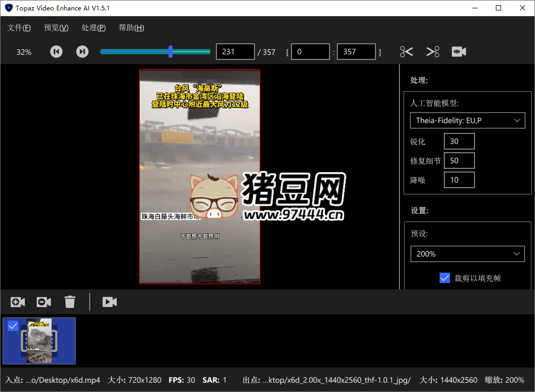Open the 文件(F) menu
Screen dimensions: 535x392
[x=19, y=28]
